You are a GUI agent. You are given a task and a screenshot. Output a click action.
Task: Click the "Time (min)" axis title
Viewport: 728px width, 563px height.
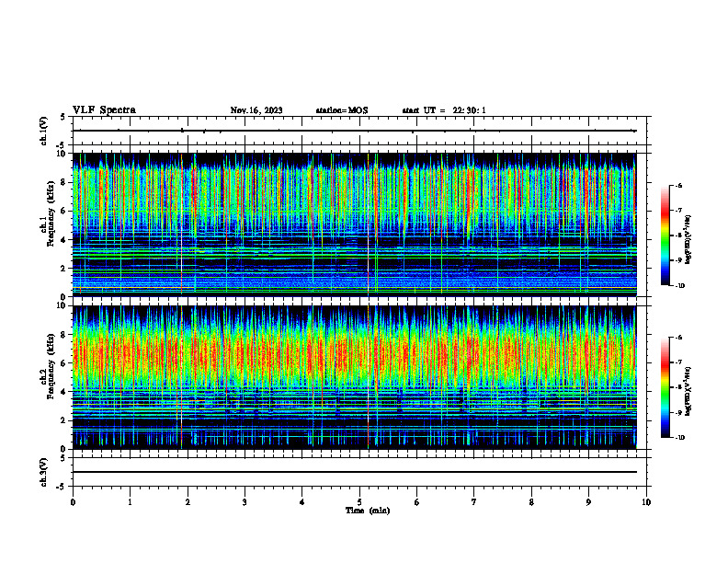coord(368,511)
